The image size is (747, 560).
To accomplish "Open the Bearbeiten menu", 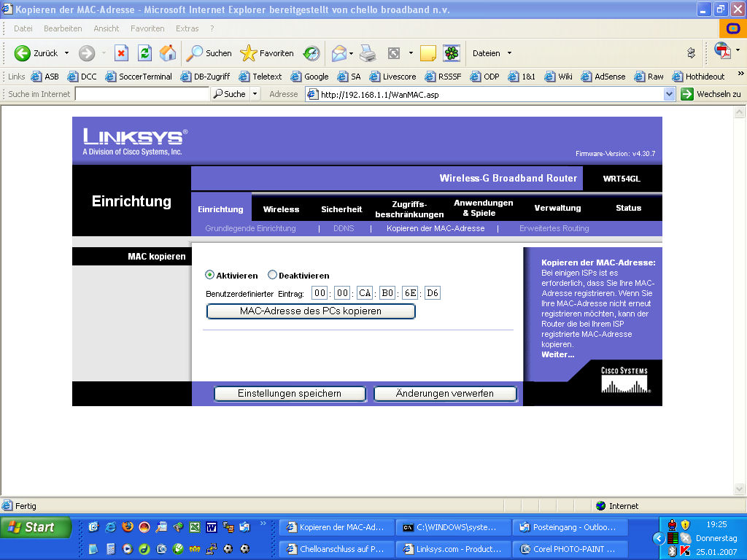I will pos(63,28).
